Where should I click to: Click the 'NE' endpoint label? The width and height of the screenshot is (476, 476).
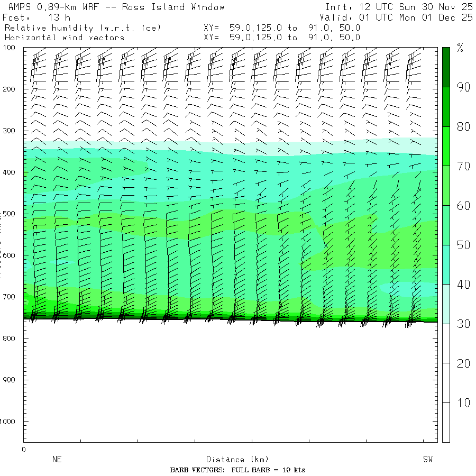(57, 459)
